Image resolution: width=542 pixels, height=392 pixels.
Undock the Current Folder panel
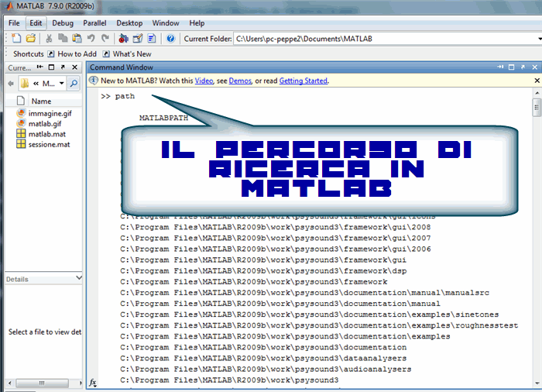coord(63,67)
